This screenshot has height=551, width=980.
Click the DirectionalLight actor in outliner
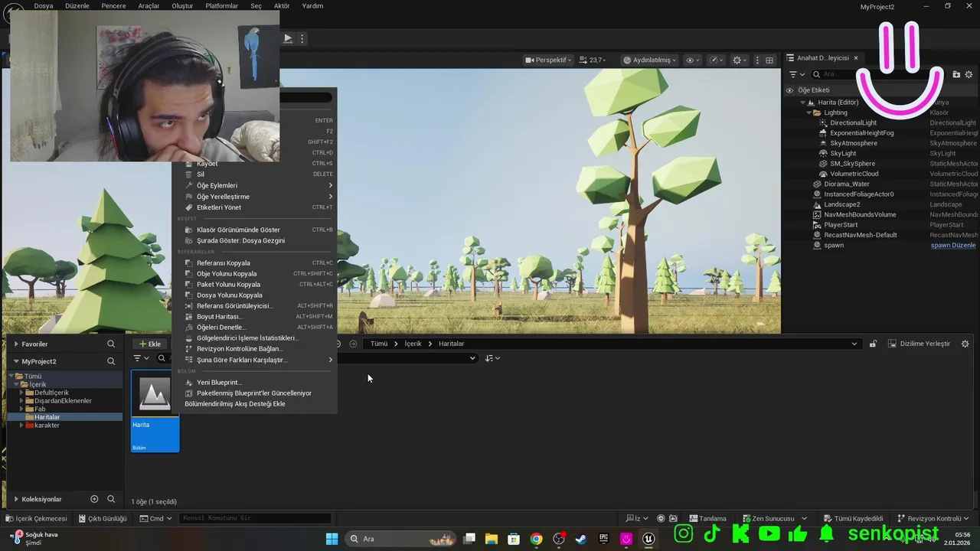click(853, 122)
